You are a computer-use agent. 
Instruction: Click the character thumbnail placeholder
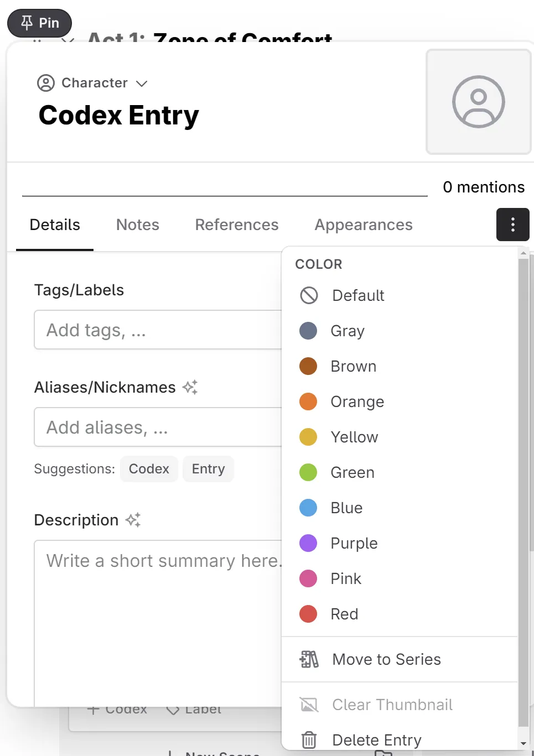478,102
